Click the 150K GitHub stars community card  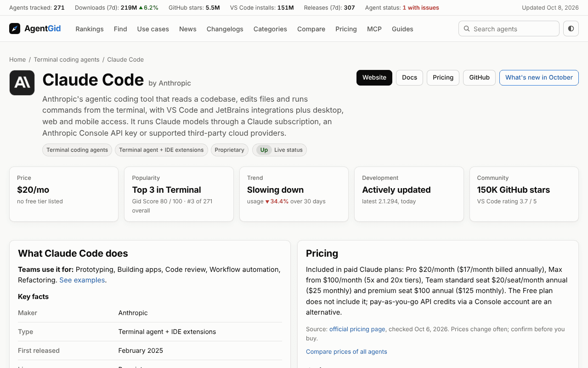pyautogui.click(x=524, y=194)
